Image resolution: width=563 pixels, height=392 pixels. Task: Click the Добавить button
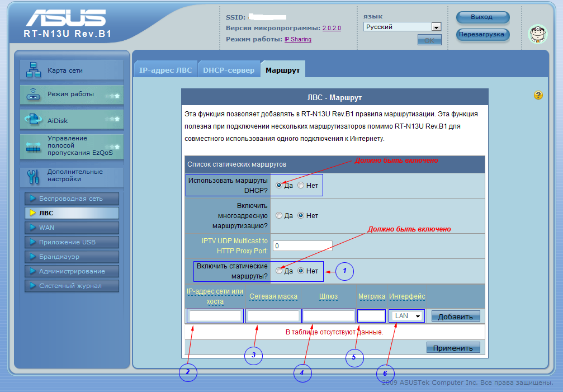coord(456,317)
